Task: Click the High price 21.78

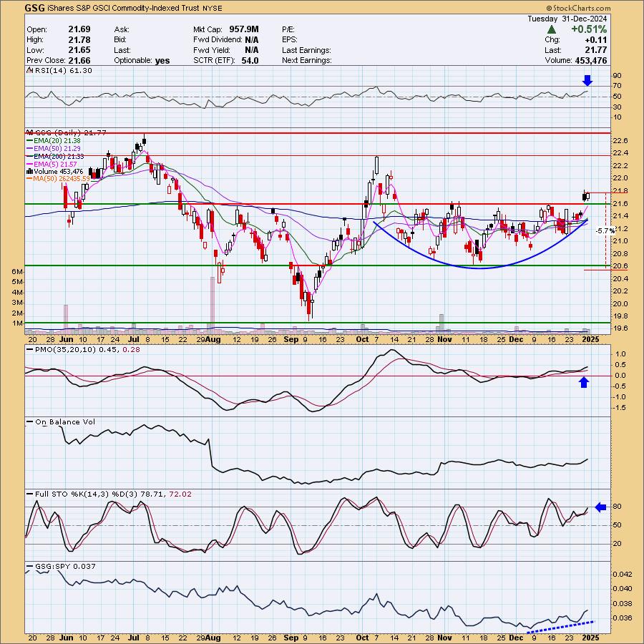Action: tap(79, 40)
